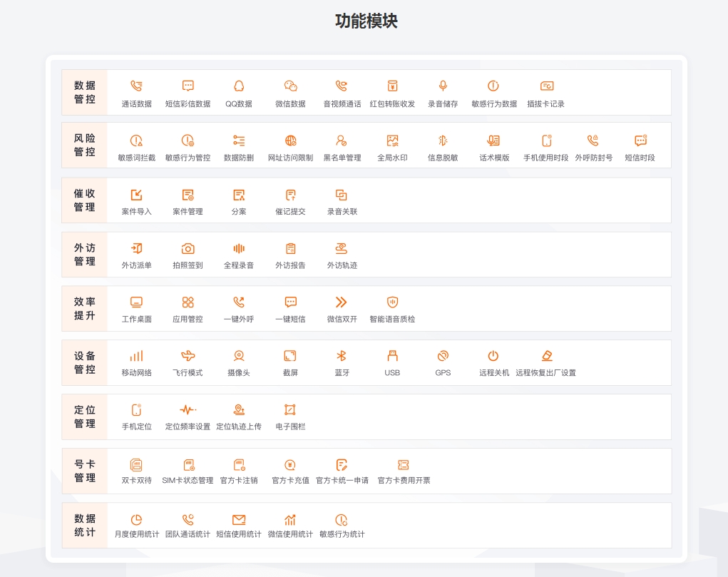Click the 全程录音 waveform icon
The height and width of the screenshot is (577, 728).
239,248
